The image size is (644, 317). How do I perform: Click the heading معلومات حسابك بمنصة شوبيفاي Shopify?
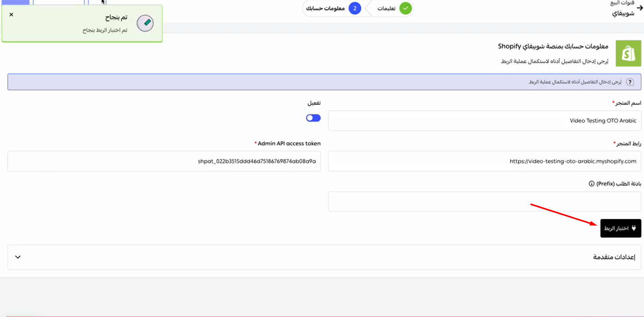[553, 46]
